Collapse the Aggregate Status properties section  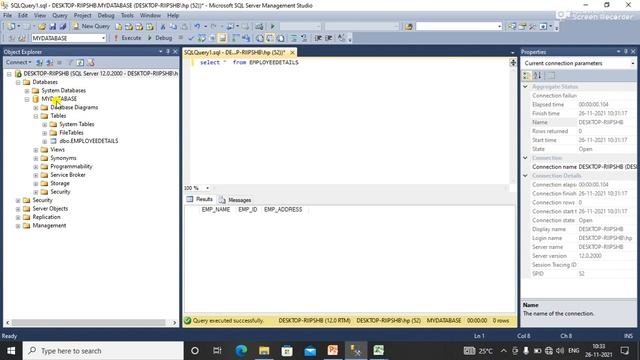[525, 87]
